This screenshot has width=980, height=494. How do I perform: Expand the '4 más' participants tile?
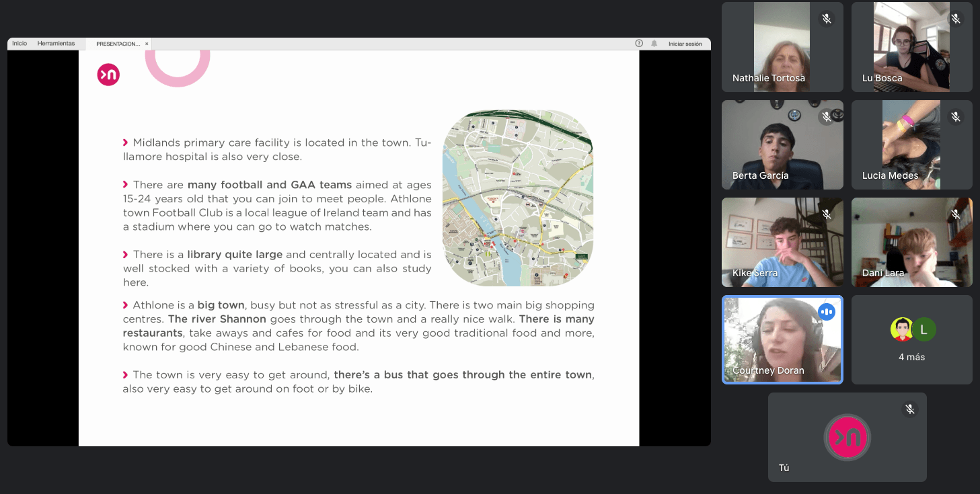911,340
